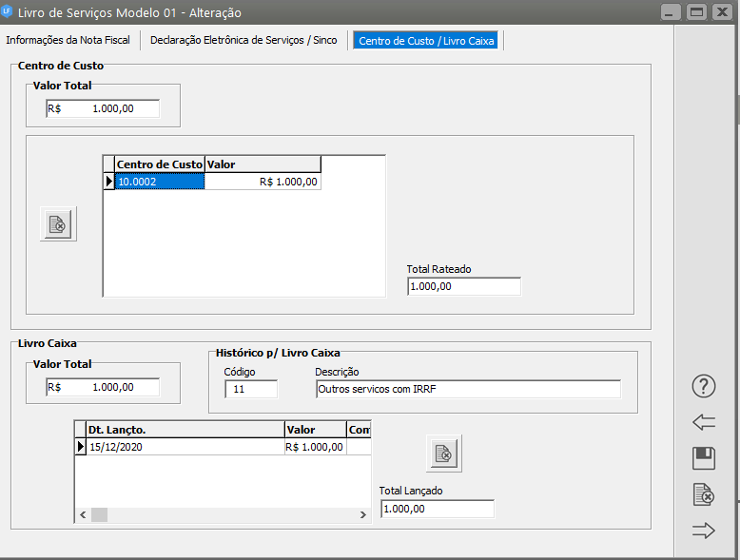Click the Descrição field for Histórico
The height and width of the screenshot is (560, 740).
pyautogui.click(x=467, y=389)
